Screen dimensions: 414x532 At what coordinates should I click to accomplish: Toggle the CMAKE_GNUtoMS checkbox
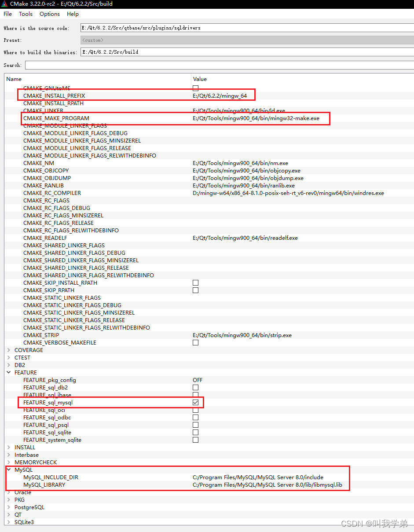[x=195, y=88]
